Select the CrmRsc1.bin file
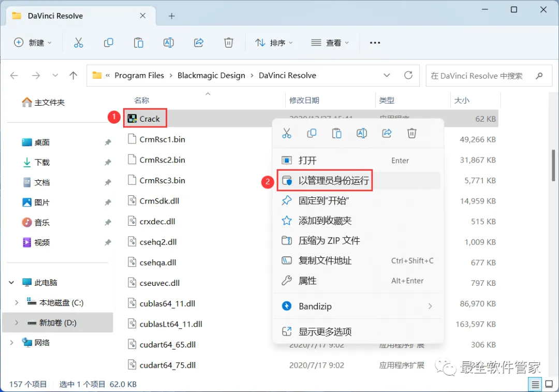This screenshot has width=559, height=392. click(x=156, y=139)
